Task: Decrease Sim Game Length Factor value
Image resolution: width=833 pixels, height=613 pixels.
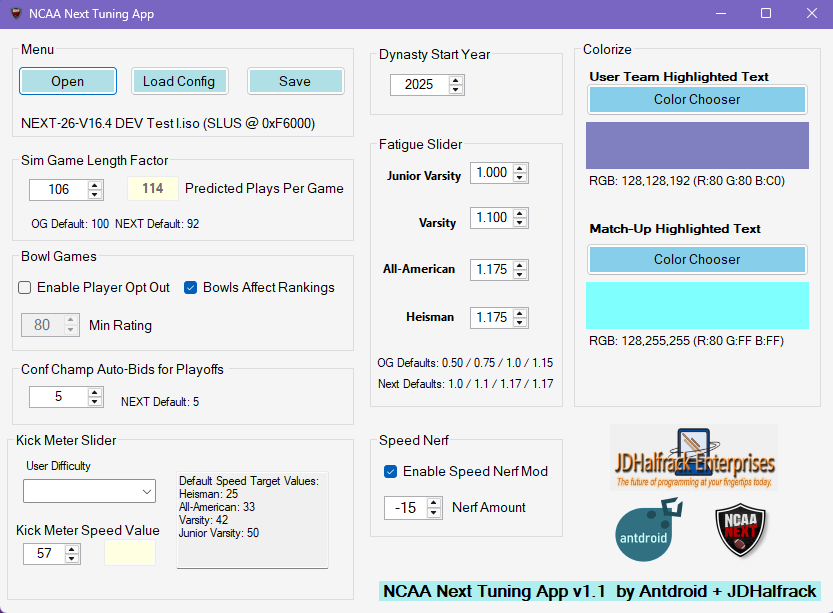Action: click(x=95, y=194)
